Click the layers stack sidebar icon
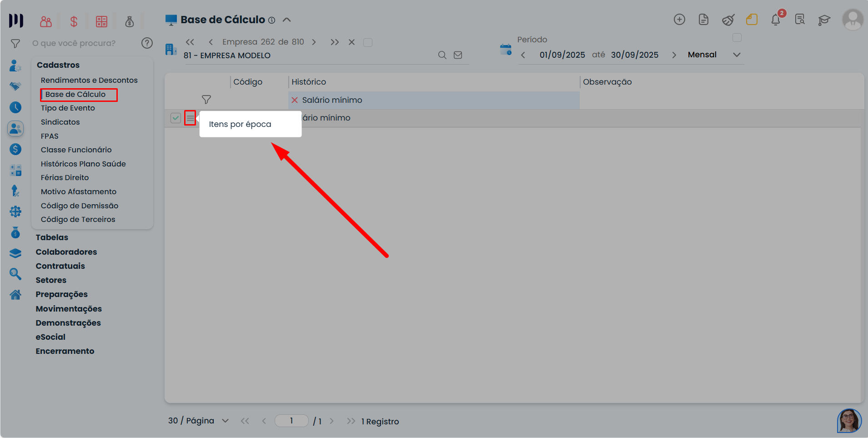This screenshot has width=868, height=438. point(15,253)
